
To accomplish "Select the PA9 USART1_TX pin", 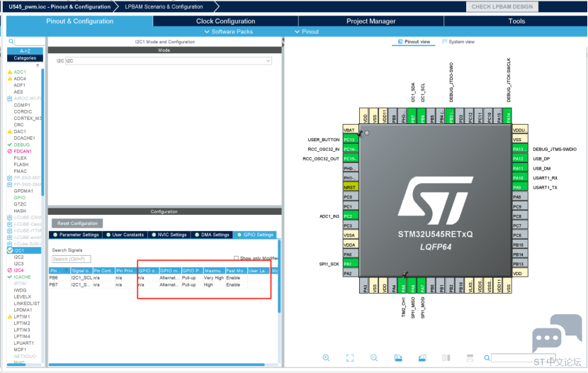I will [x=520, y=187].
